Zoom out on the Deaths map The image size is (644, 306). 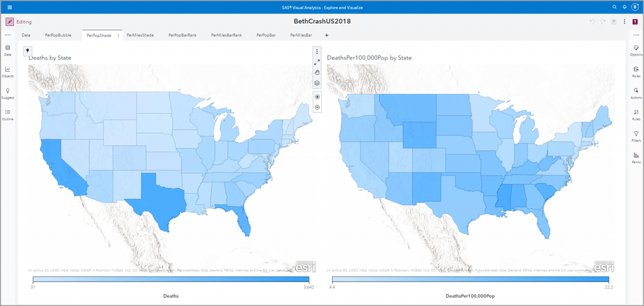click(317, 107)
